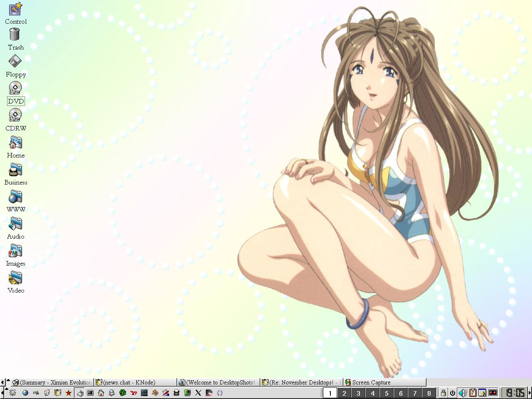
Task: Activate Screen Capture taskbar button
Action: (x=384, y=382)
